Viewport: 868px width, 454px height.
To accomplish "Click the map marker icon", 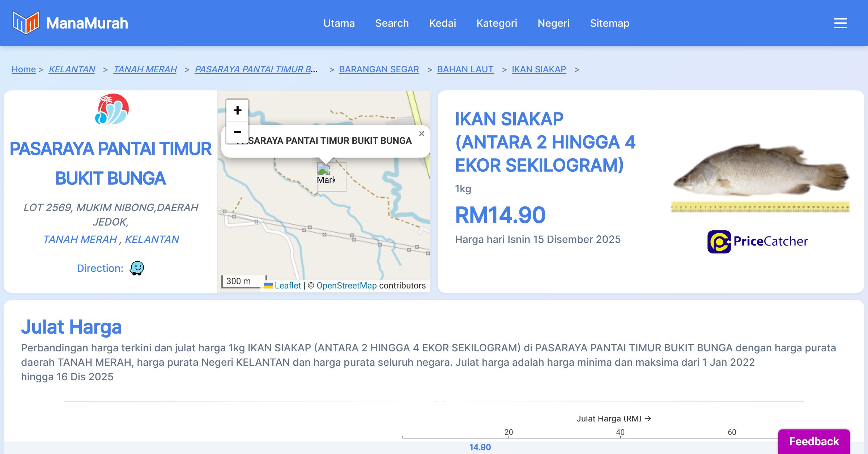I will tap(323, 169).
